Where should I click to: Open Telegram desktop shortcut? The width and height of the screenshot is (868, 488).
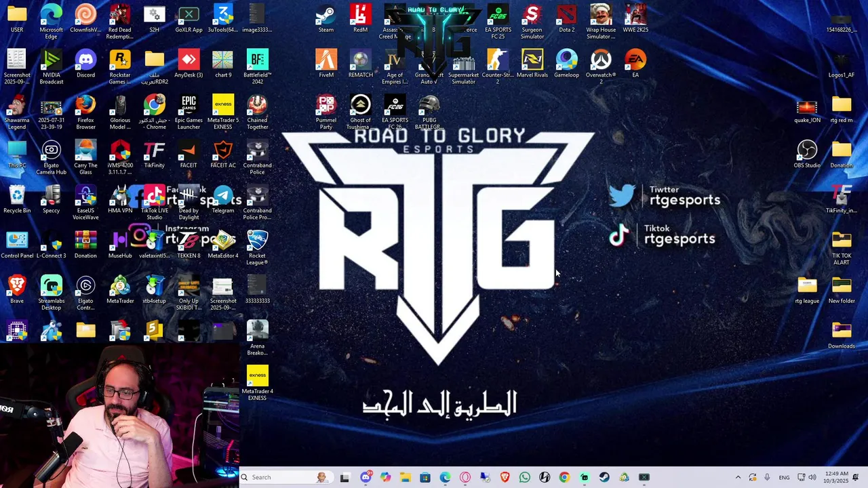[223, 199]
